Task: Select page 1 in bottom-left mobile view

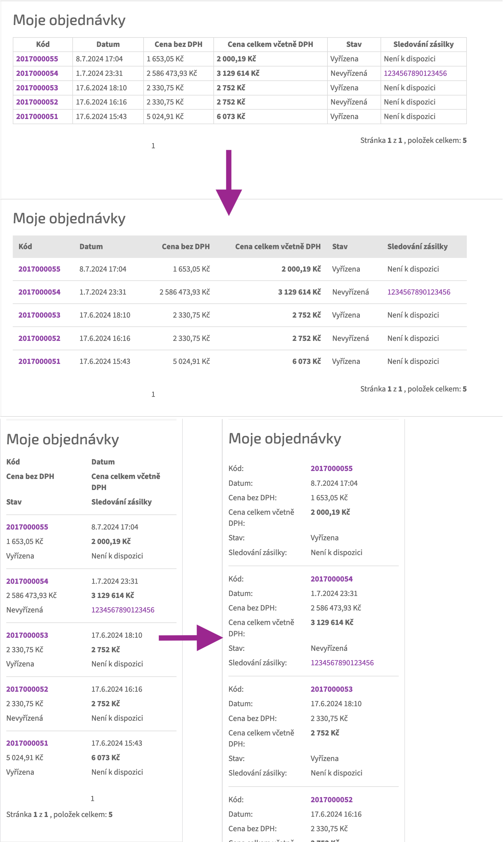Action: click(93, 799)
